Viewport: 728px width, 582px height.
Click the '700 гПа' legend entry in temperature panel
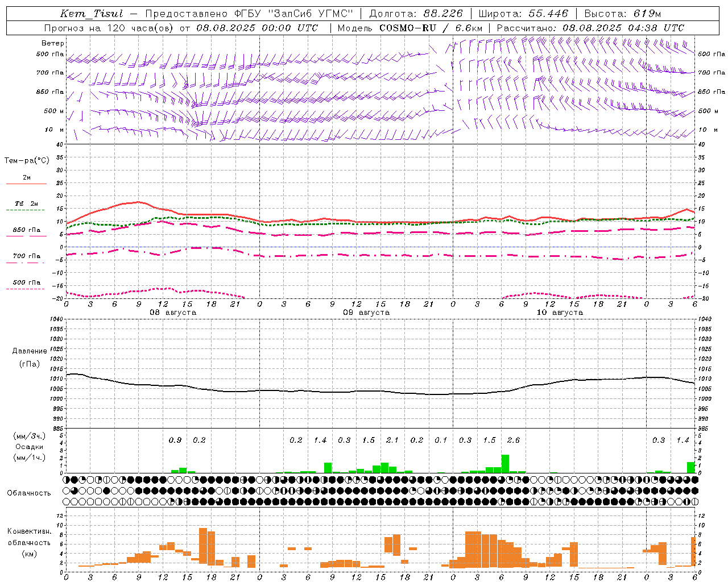[x=27, y=256]
